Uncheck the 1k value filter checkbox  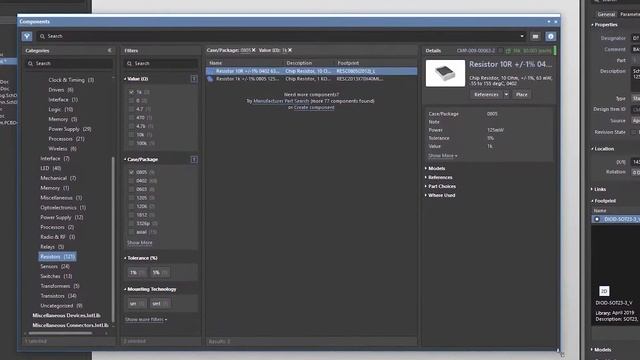(131, 92)
